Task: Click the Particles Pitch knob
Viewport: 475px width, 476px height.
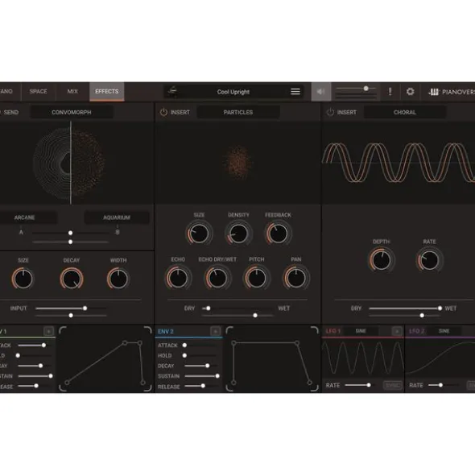Action: point(257,278)
